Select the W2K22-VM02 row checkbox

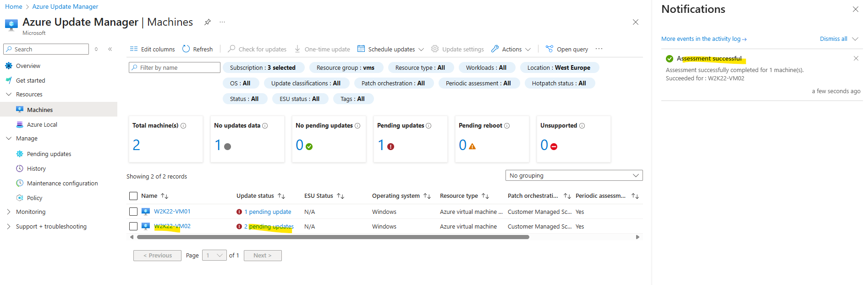pos(133,226)
